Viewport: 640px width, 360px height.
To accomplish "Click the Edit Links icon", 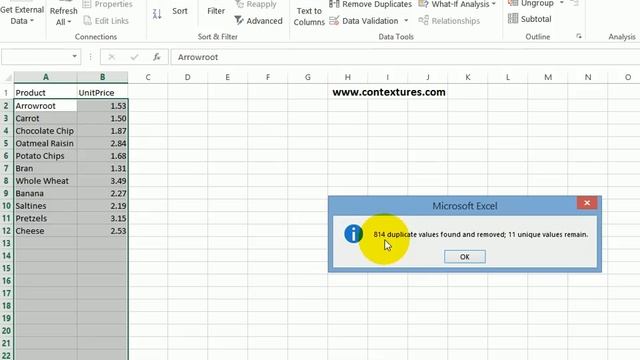I will (87, 20).
